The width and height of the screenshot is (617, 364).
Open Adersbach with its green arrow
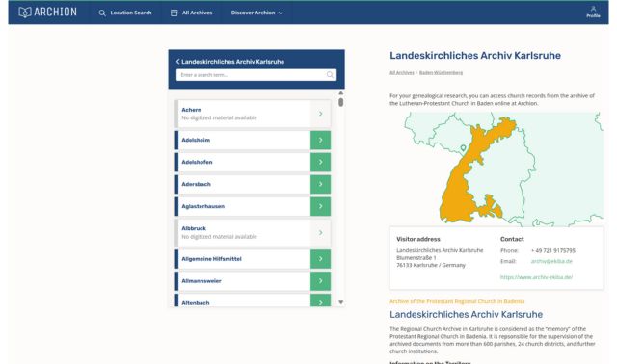tap(320, 184)
